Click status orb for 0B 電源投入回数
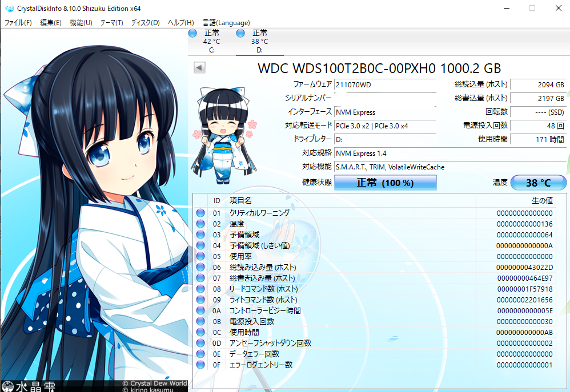This screenshot has width=570, height=392. click(200, 321)
